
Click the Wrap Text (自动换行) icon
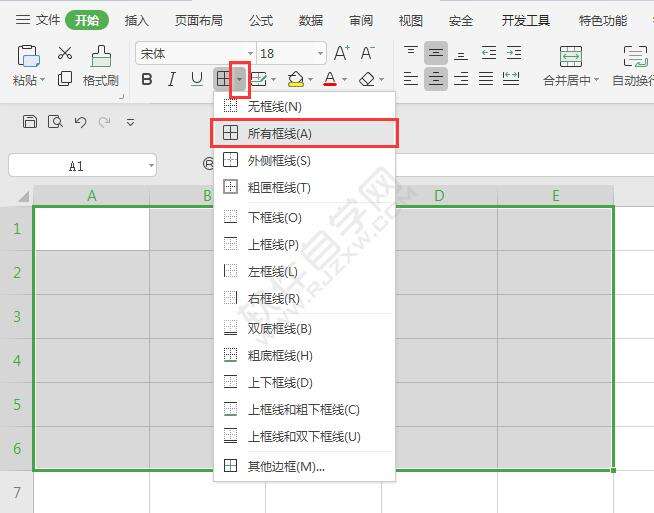[x=635, y=56]
